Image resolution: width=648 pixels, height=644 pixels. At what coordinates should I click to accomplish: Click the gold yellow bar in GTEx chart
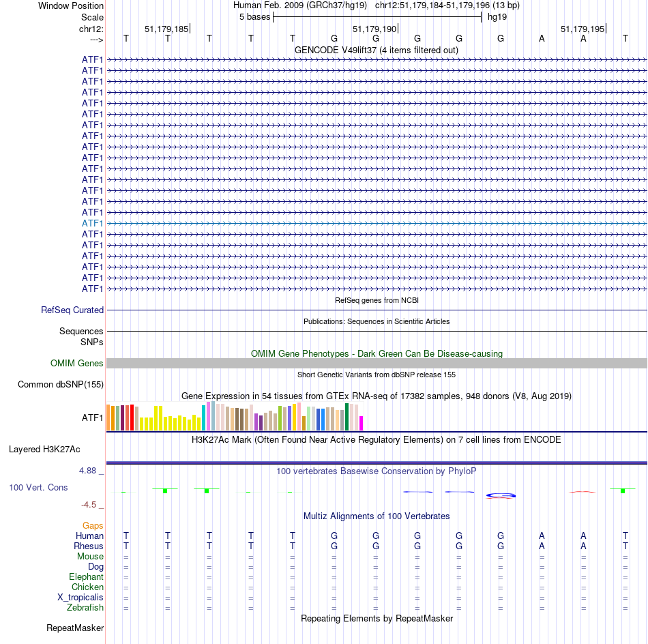[294, 418]
